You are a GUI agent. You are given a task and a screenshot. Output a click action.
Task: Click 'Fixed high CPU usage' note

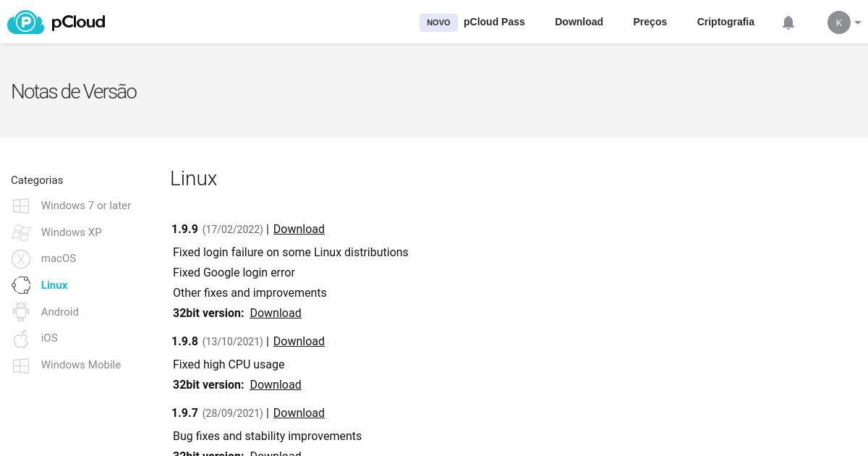coord(229,365)
